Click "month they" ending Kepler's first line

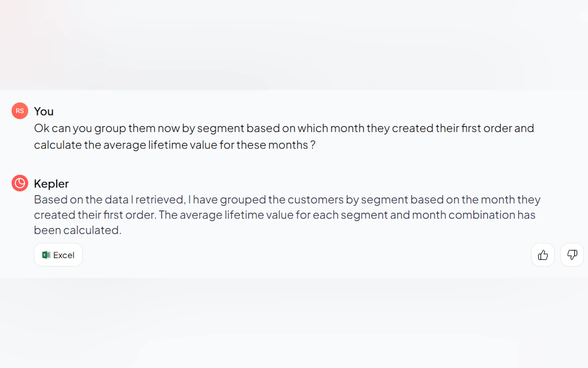(510, 200)
